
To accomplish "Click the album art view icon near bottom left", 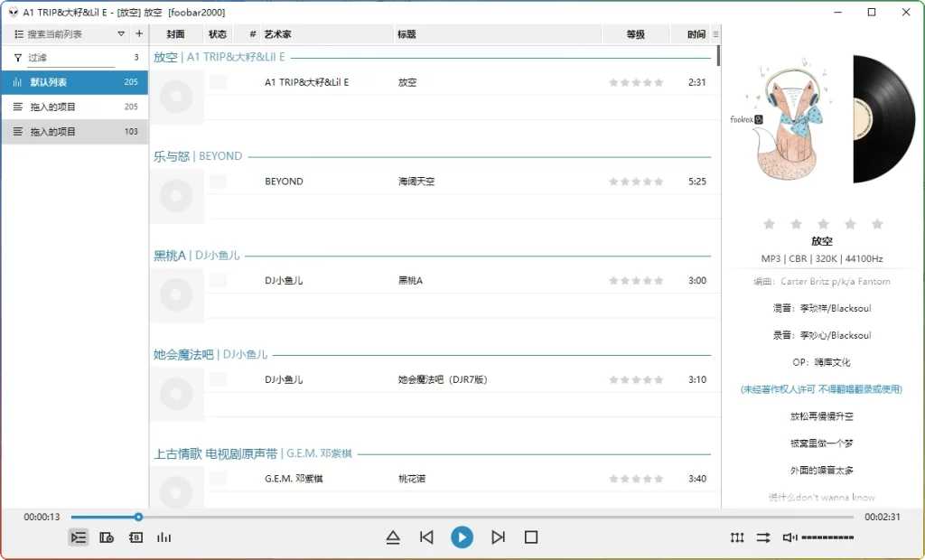I will pyautogui.click(x=107, y=537).
